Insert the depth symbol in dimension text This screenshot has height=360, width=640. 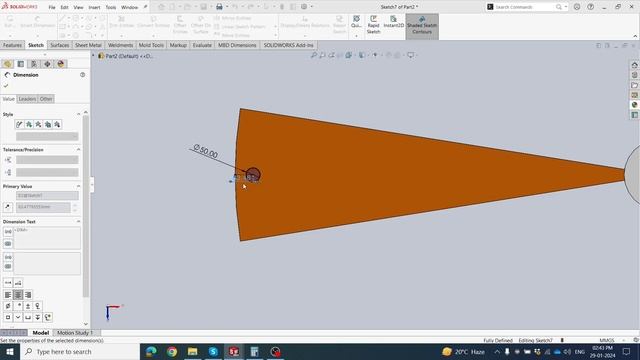tap(38, 317)
